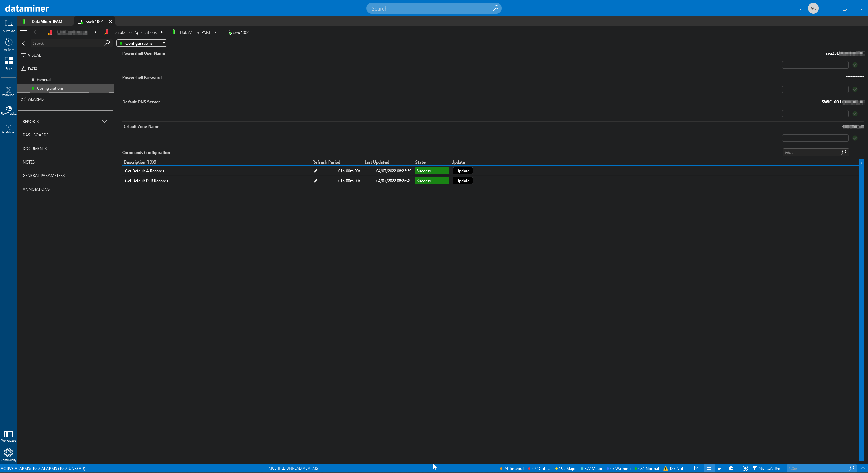Click DataMiner Applications breadcrumb
Viewport: 868px width, 473px height.
[135, 32]
